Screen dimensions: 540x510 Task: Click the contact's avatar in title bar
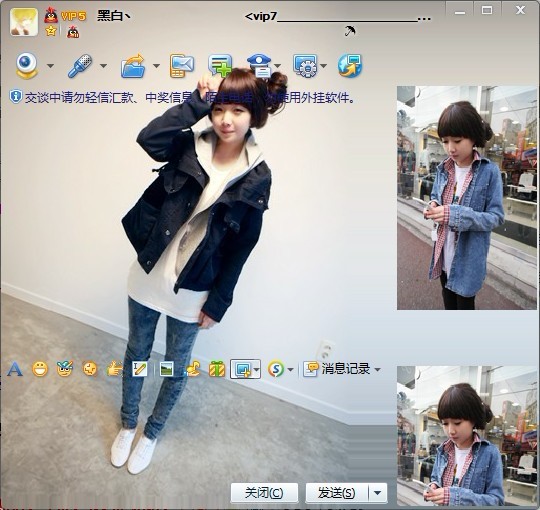(24, 22)
